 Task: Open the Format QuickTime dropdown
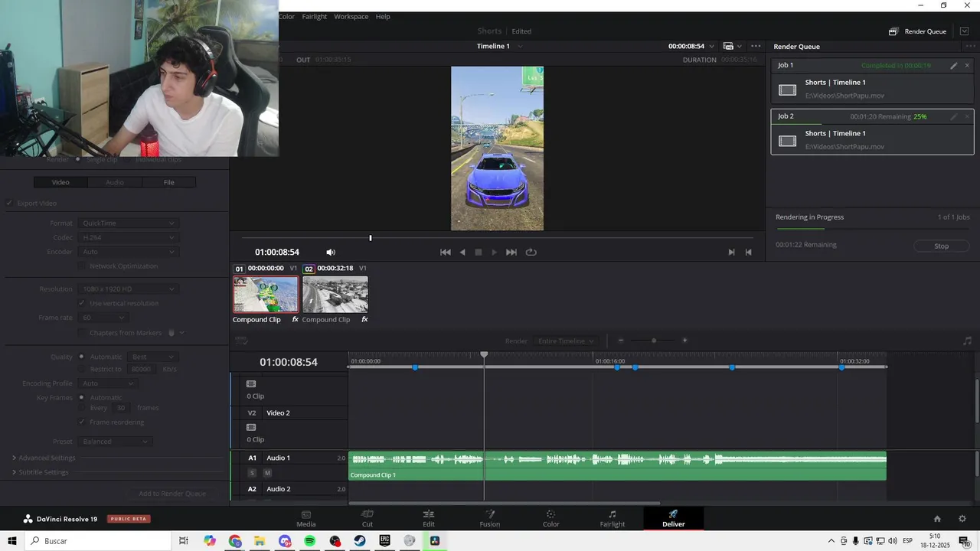click(128, 223)
